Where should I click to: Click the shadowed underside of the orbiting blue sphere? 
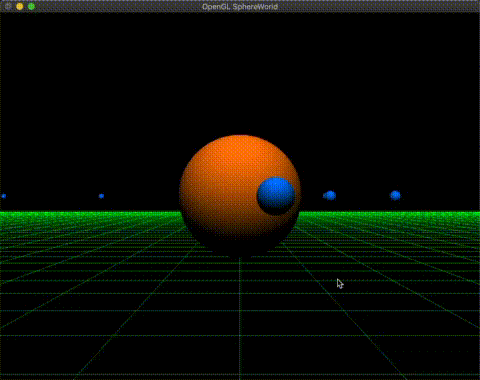click(x=277, y=210)
